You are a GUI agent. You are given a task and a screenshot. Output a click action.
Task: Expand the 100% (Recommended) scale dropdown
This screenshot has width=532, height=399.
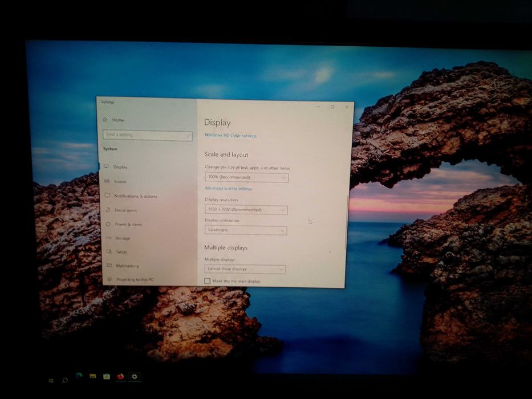pos(247,177)
